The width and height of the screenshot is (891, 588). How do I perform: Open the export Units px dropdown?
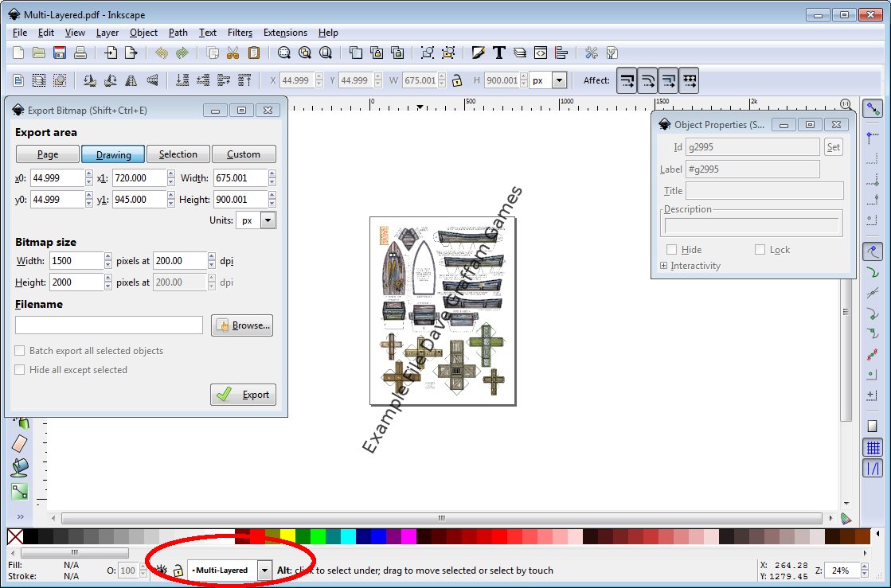268,220
